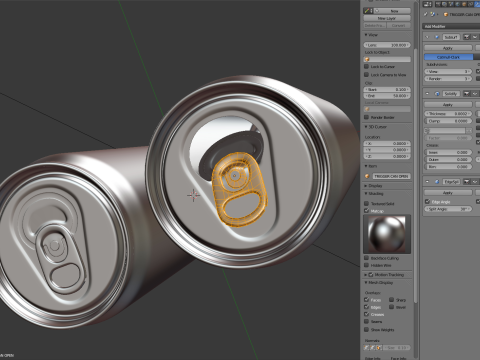Apply the Subsurf modifier

click(448, 48)
